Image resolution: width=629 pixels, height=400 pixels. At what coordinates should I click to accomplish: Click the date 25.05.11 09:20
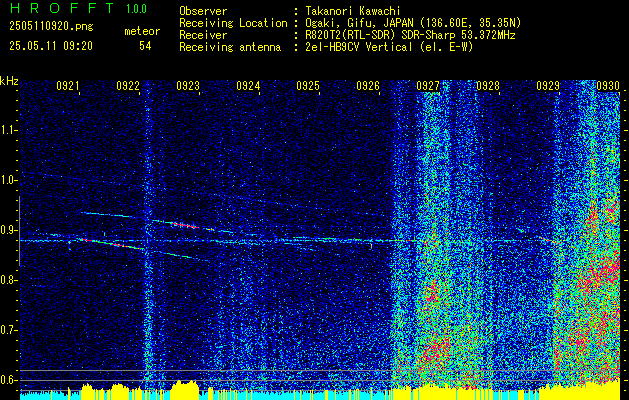click(51, 46)
